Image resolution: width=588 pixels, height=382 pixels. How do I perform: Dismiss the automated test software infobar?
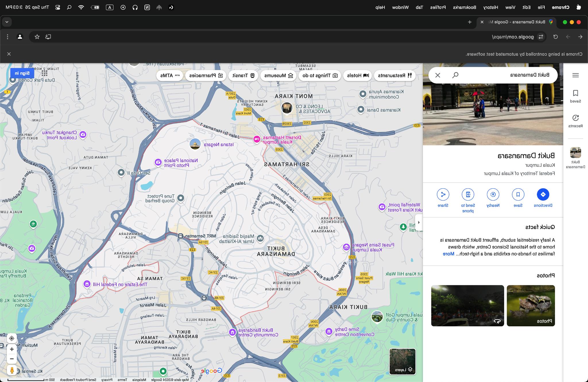tap(9, 54)
